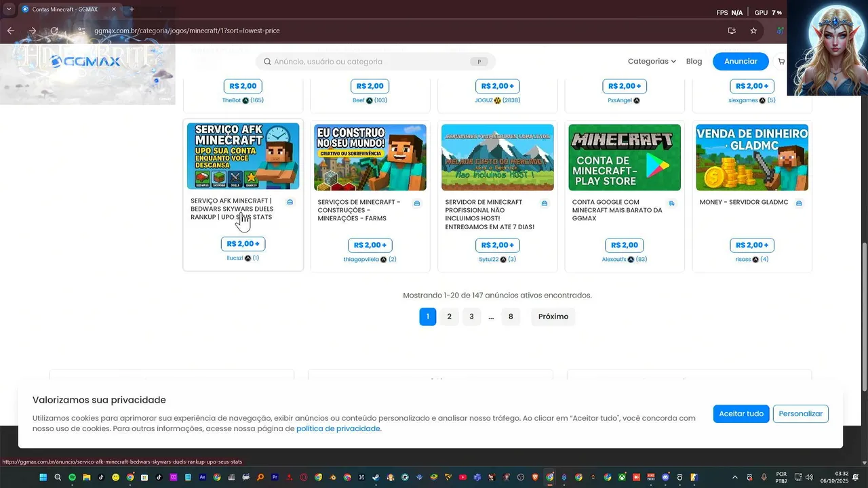
Task: Open CONTA GOOGLE COM MINECRAFT listing title
Action: click(617, 210)
